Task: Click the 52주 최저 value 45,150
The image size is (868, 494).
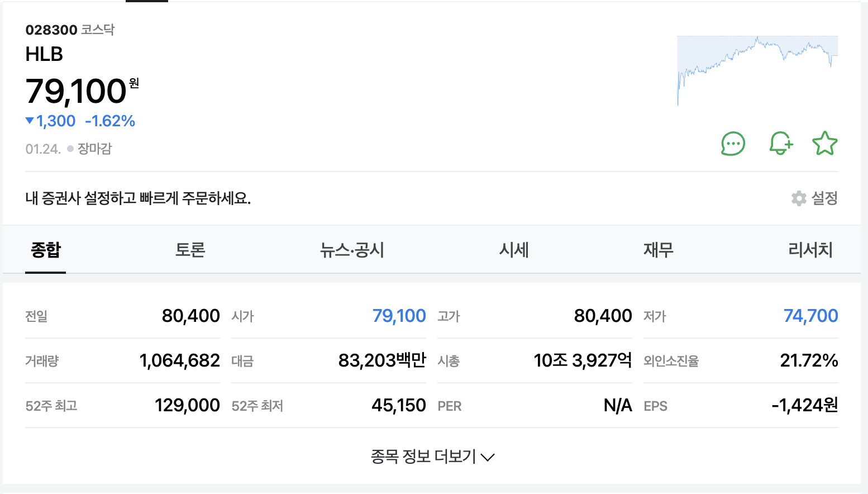Action: tap(399, 405)
